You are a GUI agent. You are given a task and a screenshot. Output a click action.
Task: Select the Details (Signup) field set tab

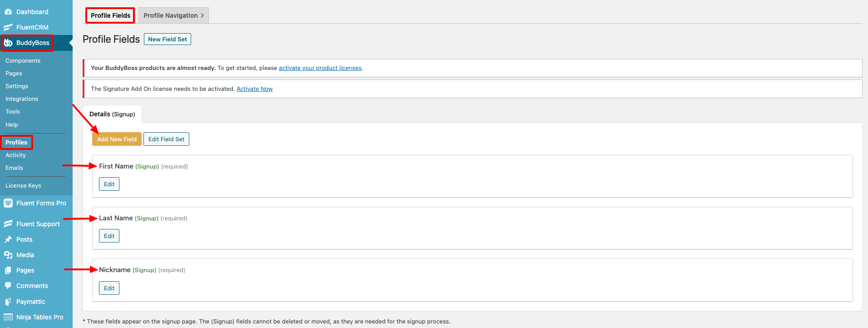pos(112,114)
